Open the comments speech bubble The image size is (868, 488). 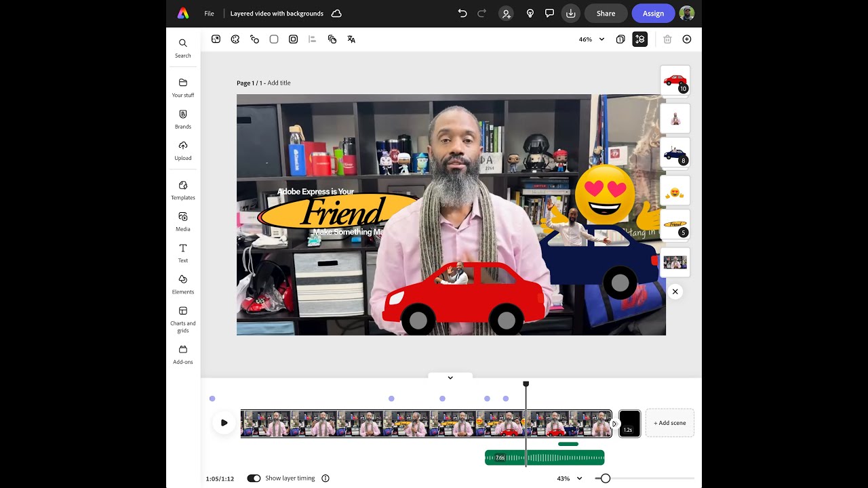tap(550, 14)
